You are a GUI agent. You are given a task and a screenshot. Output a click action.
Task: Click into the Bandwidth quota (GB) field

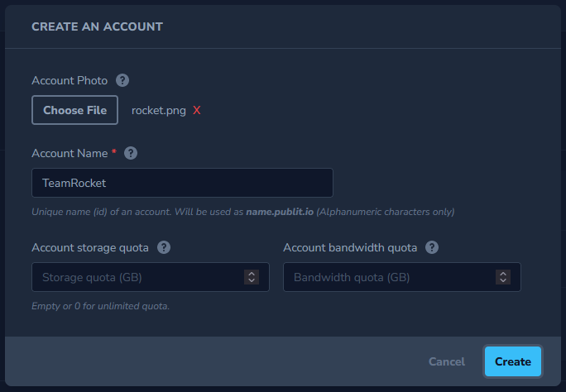click(402, 277)
